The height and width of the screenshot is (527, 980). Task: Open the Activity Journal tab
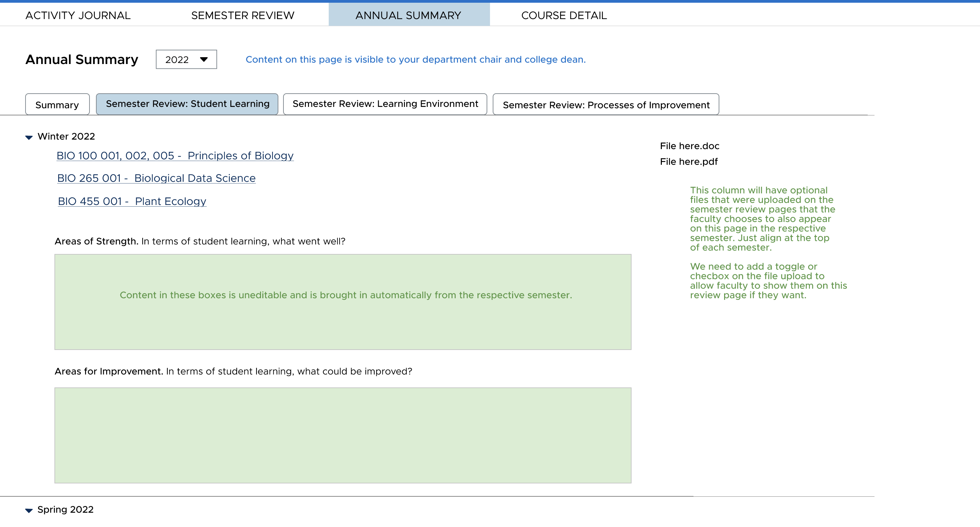78,15
